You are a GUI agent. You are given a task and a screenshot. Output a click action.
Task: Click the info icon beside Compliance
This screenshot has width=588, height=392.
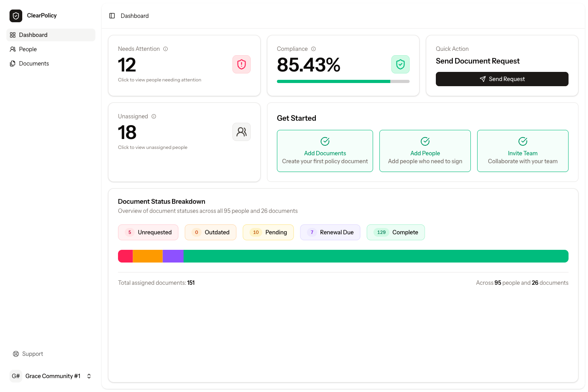tap(313, 48)
